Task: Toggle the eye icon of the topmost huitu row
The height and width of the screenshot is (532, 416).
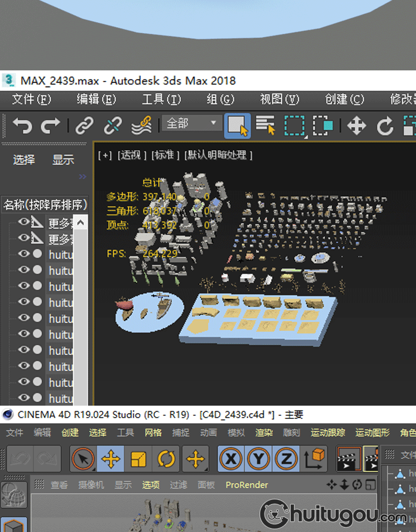Action: (24, 253)
